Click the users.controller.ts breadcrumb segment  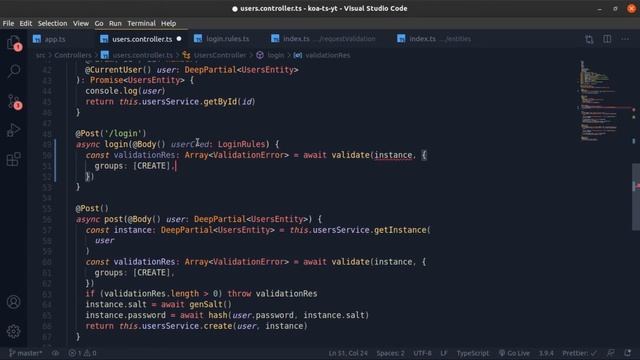142,55
